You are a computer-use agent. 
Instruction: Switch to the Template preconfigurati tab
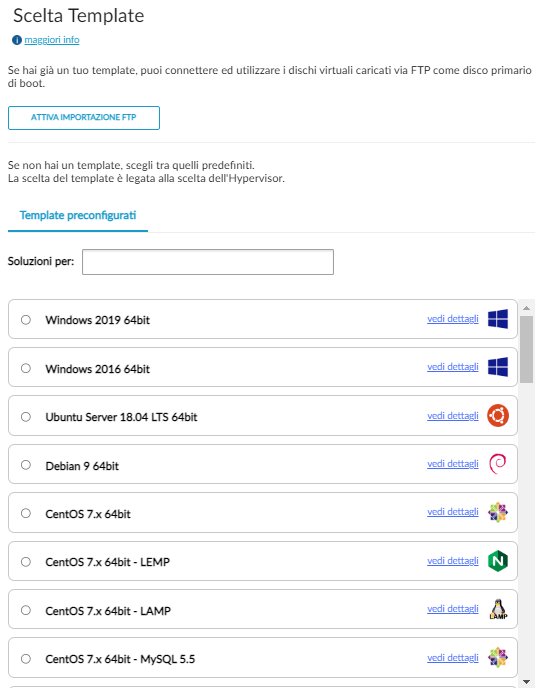click(78, 215)
